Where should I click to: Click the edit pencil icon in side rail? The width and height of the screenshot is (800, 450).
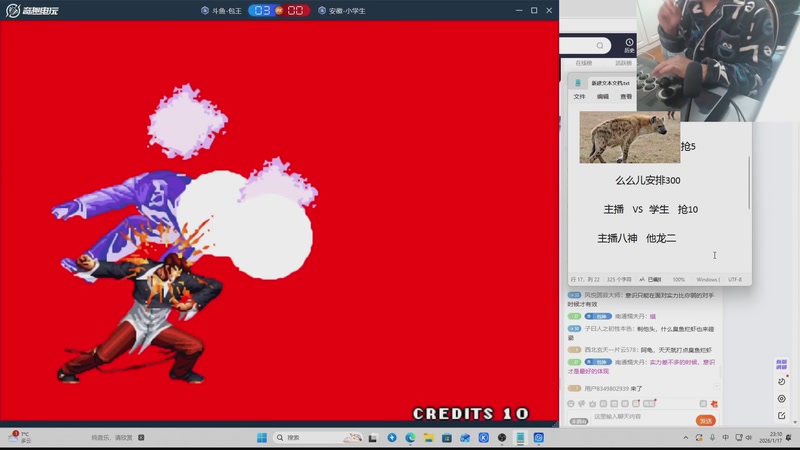(781, 415)
